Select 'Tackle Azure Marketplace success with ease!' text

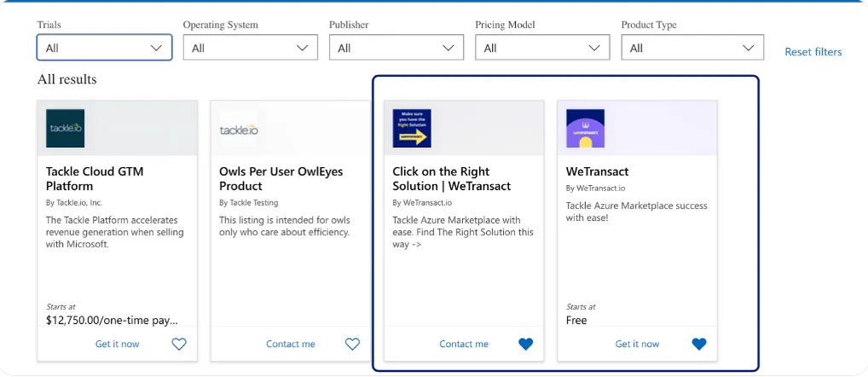637,212
